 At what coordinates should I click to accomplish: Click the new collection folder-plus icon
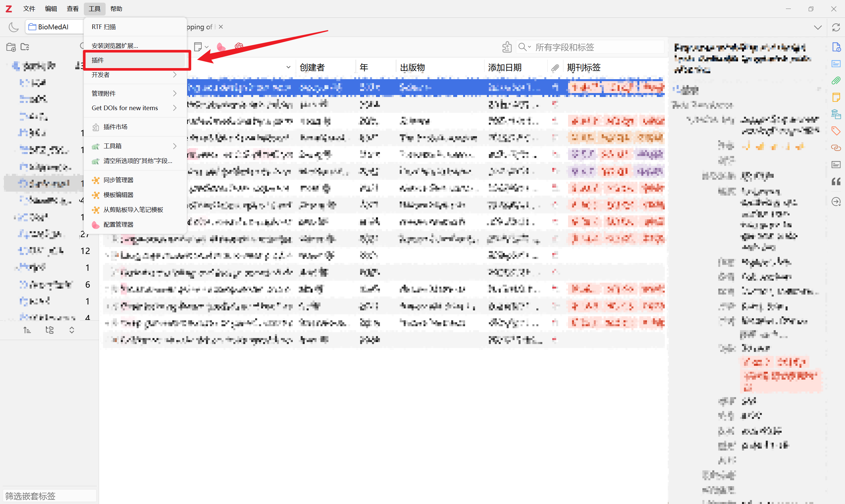(x=11, y=47)
